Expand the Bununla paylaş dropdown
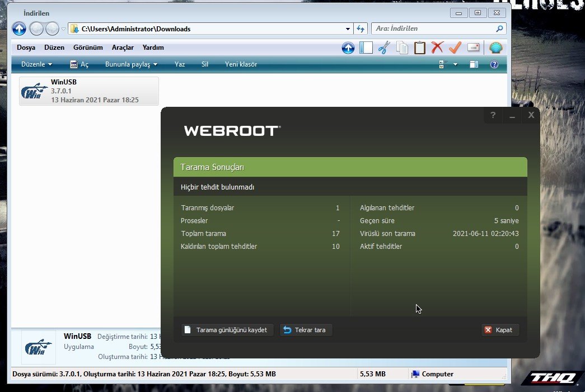This screenshot has width=585, height=392. click(131, 64)
